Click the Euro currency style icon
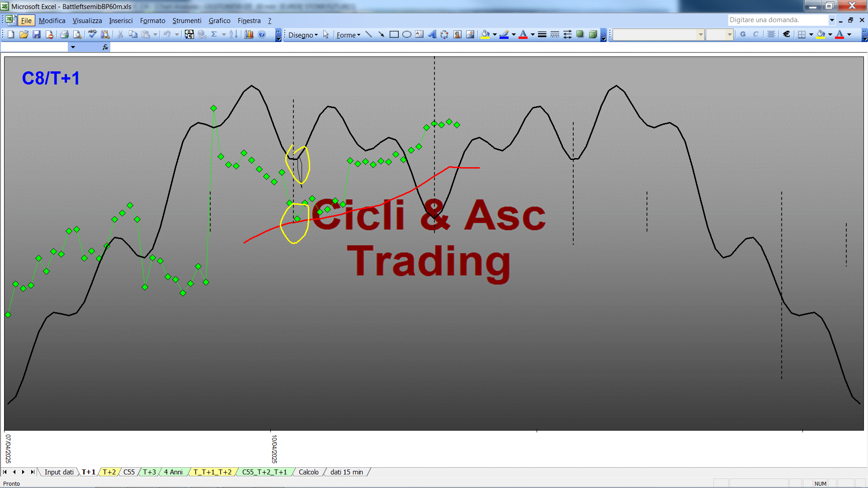868x488 pixels. (787, 34)
